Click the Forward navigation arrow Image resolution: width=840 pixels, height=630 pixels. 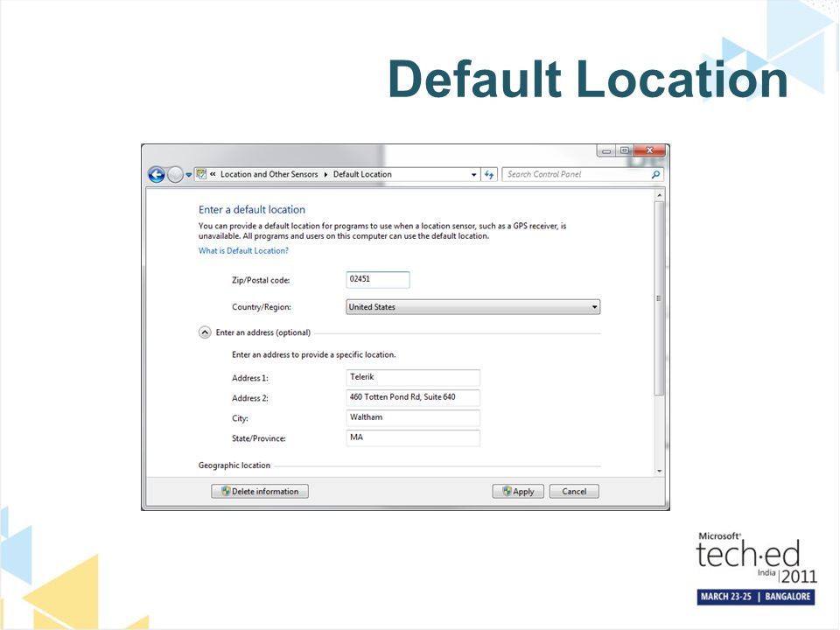point(175,175)
